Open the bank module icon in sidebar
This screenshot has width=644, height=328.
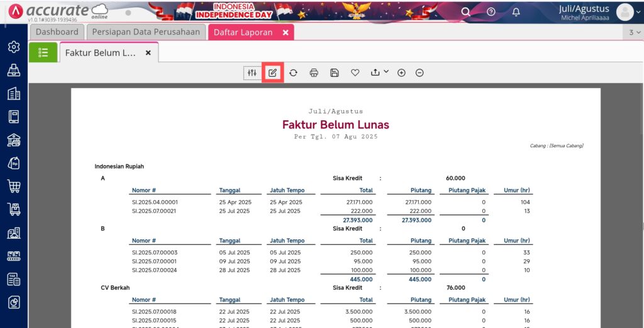(x=14, y=140)
